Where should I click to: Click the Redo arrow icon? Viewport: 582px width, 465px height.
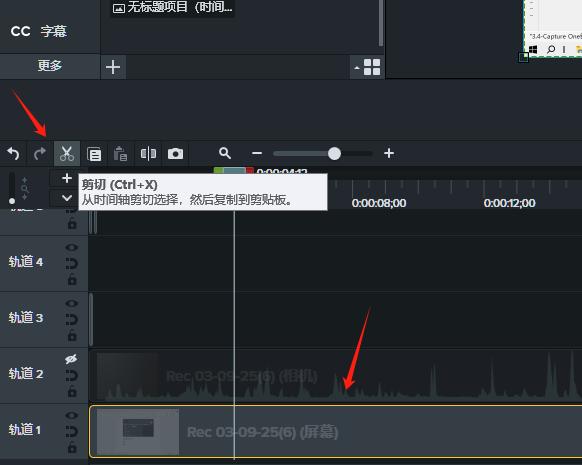(x=40, y=153)
